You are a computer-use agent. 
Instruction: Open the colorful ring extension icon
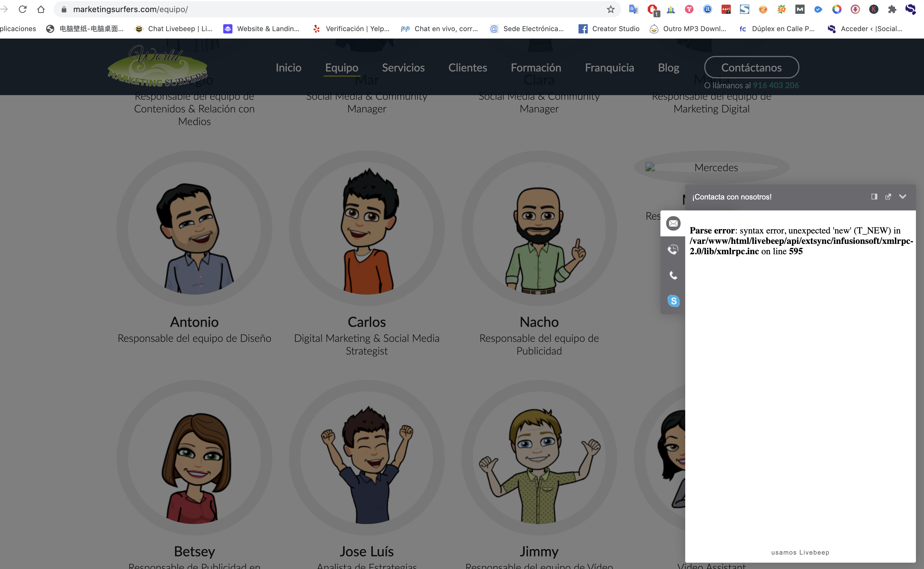[837, 9]
